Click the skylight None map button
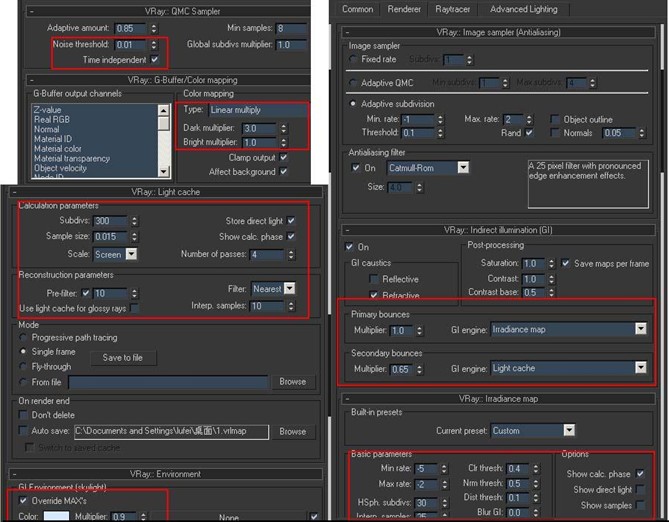The height and width of the screenshot is (522, 669). coord(229,517)
